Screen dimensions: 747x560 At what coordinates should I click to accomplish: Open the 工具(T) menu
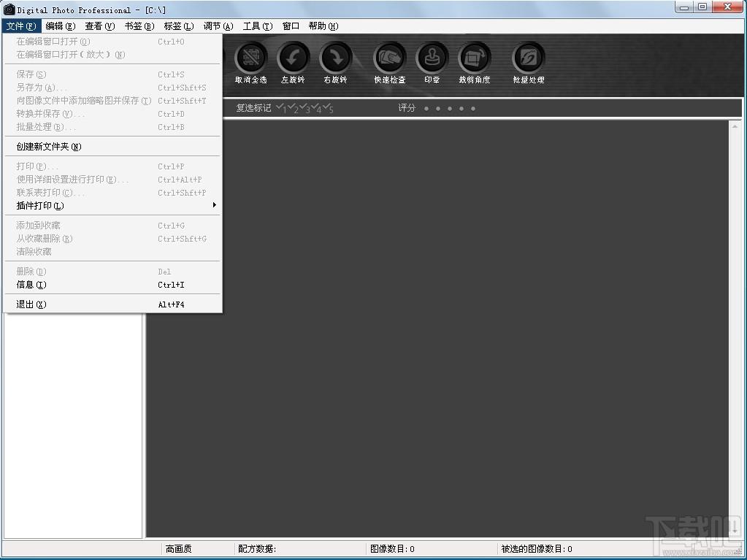coord(258,26)
